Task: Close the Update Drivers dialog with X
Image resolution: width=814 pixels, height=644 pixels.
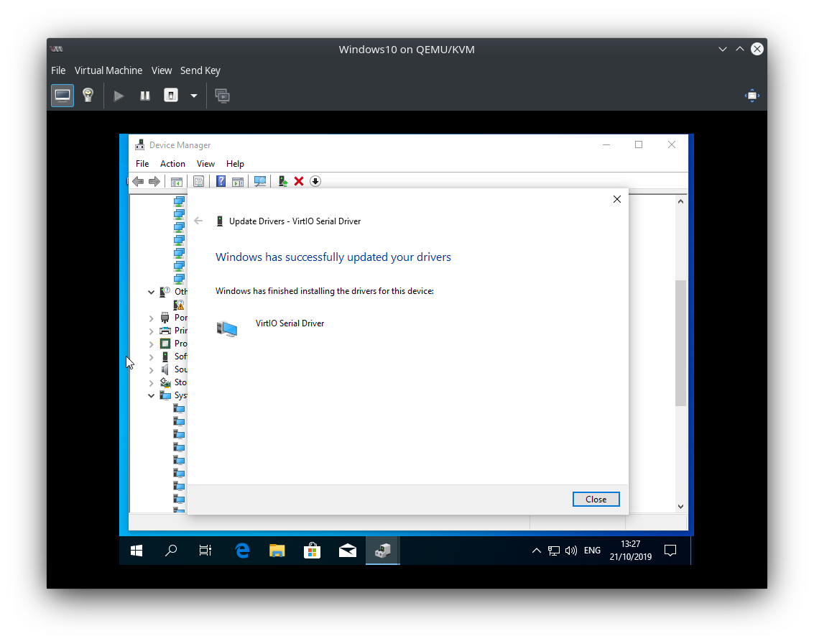Action: tap(616, 199)
